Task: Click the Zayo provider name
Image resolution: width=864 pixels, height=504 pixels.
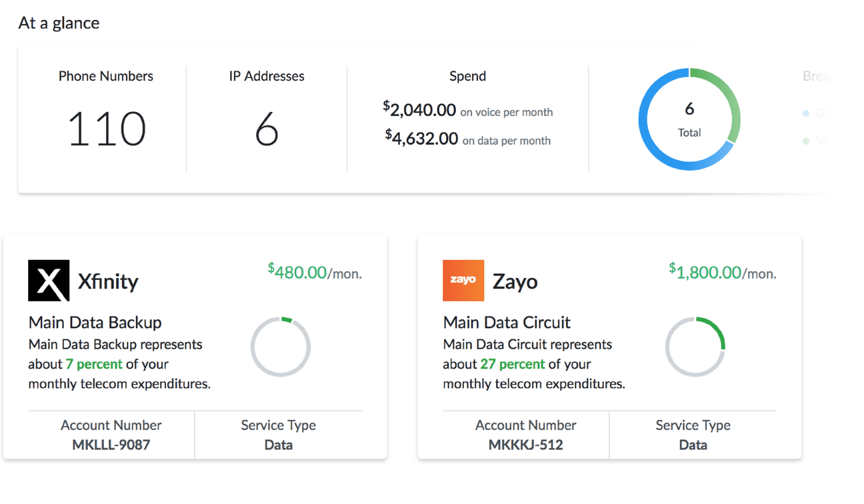Action: click(515, 281)
